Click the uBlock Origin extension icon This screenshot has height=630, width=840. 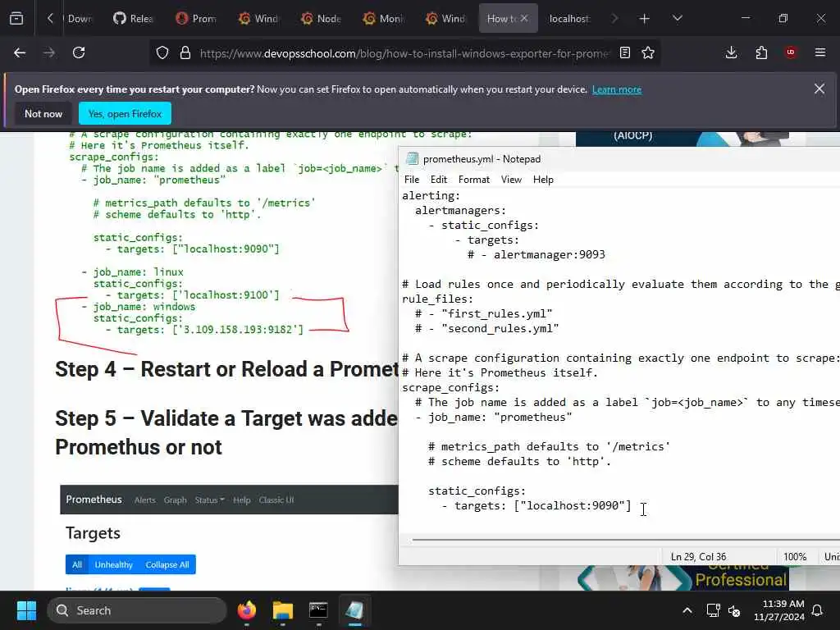tap(791, 52)
